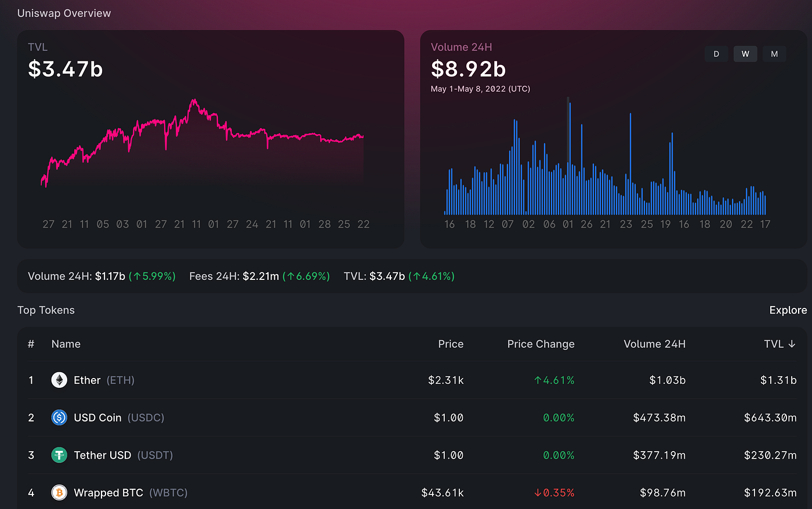The height and width of the screenshot is (509, 812).
Task: Sort tokens by Volume 24H header
Action: [654, 344]
